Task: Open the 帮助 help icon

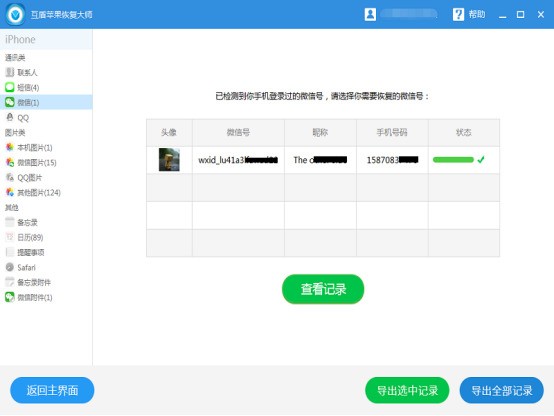Action: point(458,14)
